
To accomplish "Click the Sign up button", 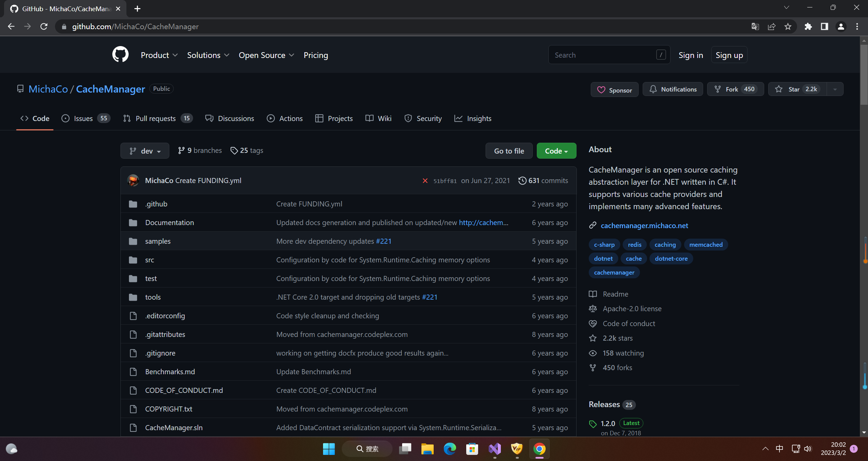I will click(x=729, y=55).
